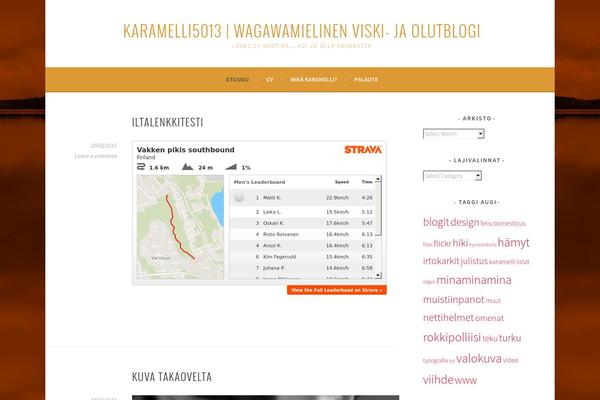Click the leaderboard scrollbar's down arrow
Viewport: 600px width, 400px height.
[378, 275]
